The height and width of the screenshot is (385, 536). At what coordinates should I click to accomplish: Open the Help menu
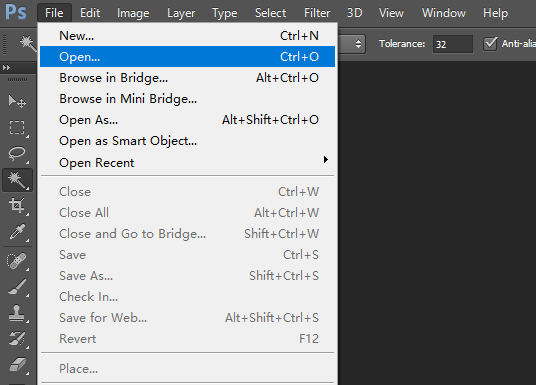point(495,13)
